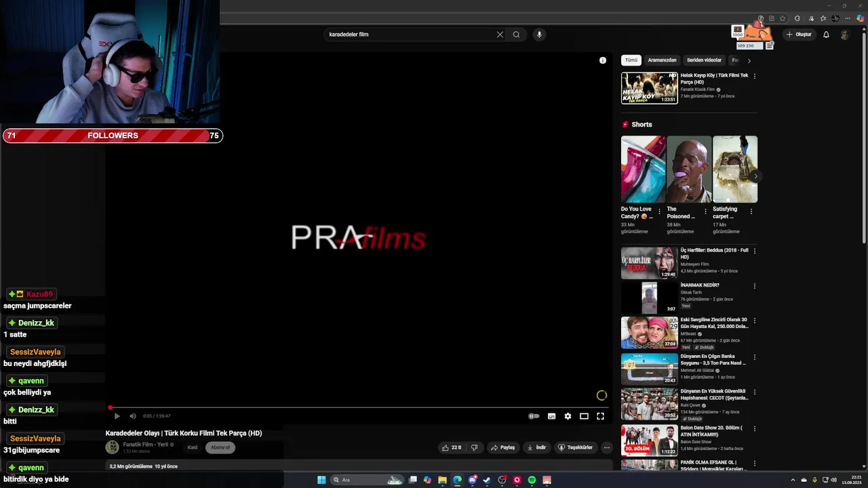Click the red video progress bar

359,408
